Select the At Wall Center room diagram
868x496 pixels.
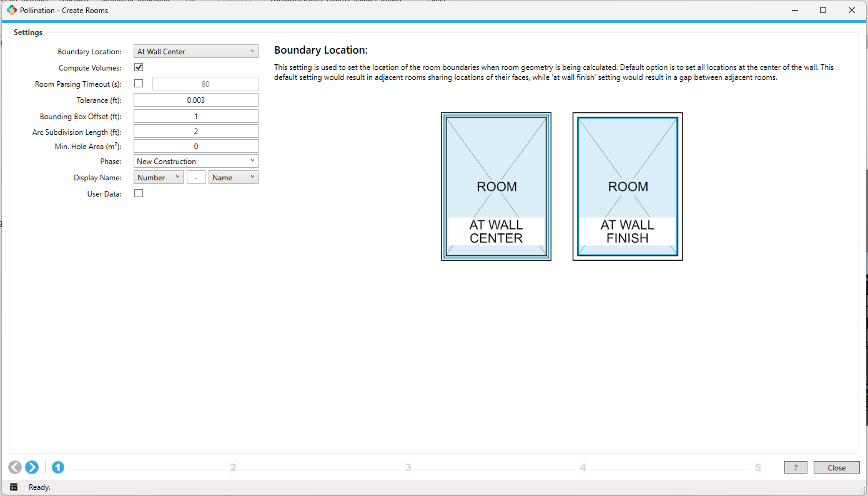496,187
